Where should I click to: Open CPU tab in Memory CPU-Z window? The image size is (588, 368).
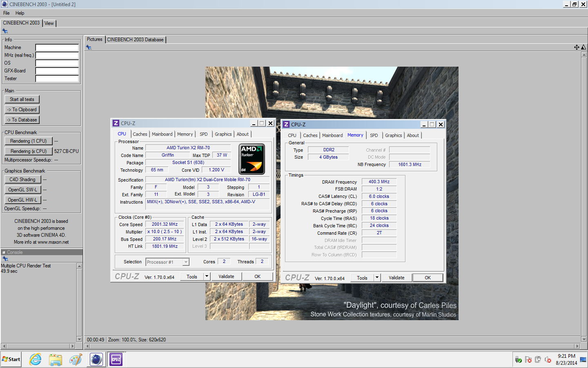click(292, 135)
